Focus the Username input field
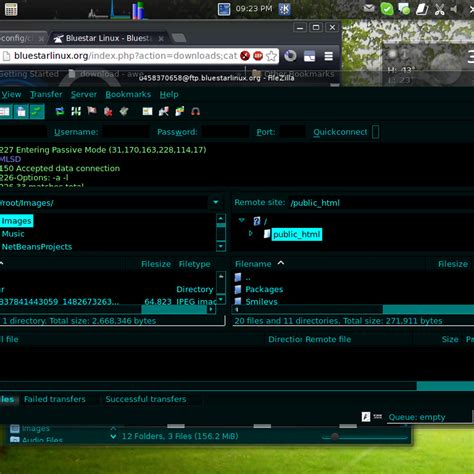Screen dimensions: 474x474 (126, 132)
